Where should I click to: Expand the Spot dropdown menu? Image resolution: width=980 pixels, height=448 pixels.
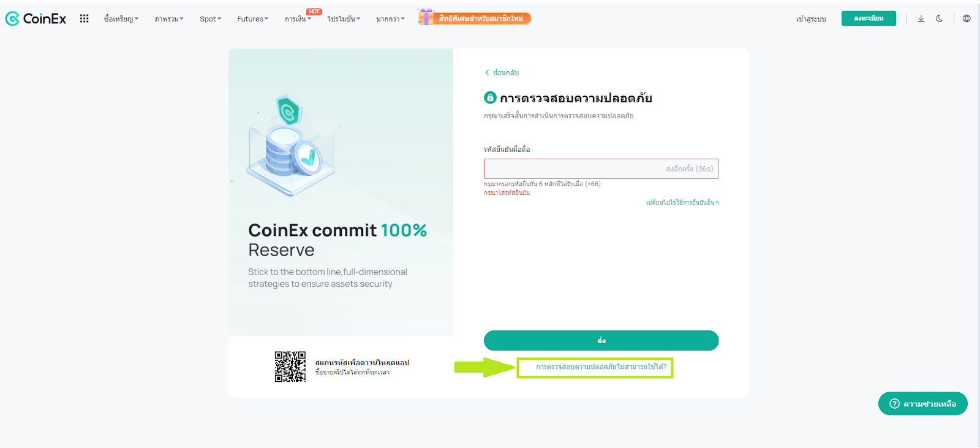(x=211, y=19)
